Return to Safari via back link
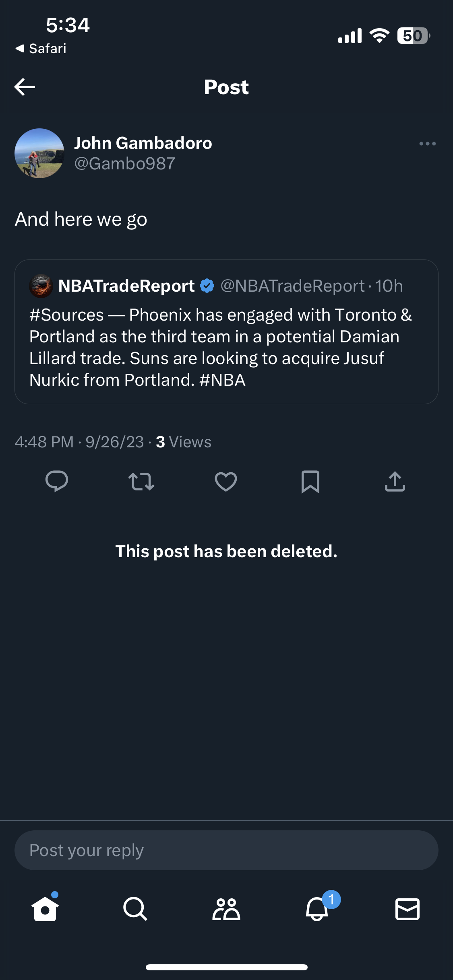Viewport: 453px width, 980px height. (41, 49)
